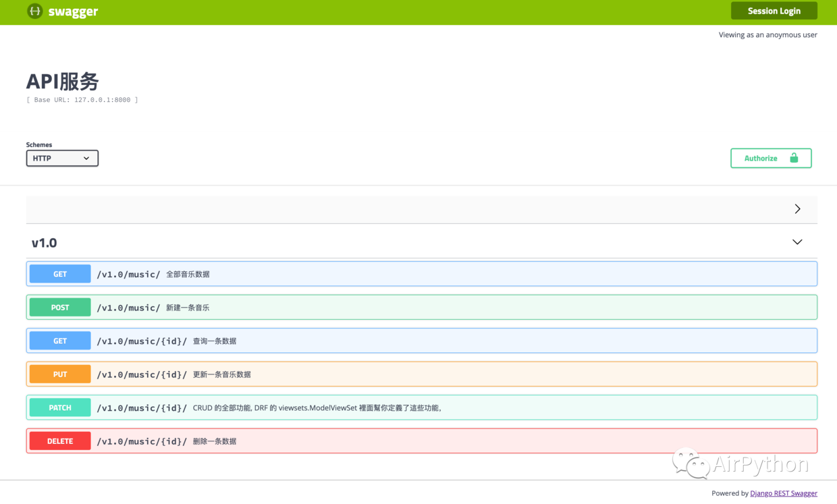This screenshot has height=504, width=837.
Task: Click the blue GET method badge for music list
Action: [x=60, y=274]
